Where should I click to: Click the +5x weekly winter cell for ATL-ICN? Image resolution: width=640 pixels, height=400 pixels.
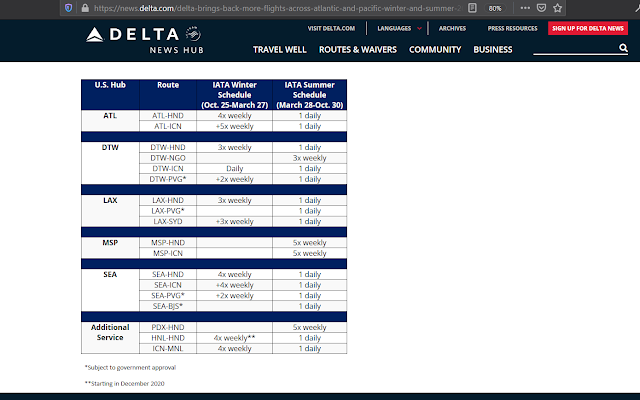pos(234,126)
